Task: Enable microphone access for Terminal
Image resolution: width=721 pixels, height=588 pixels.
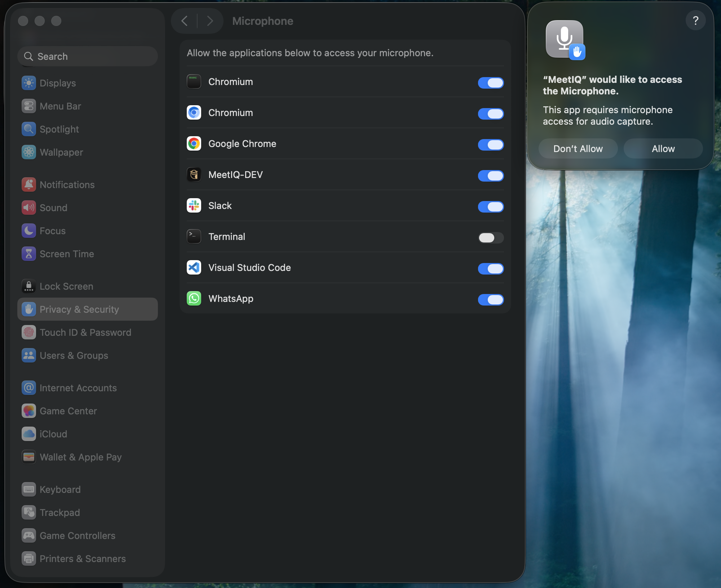Action: pyautogui.click(x=491, y=238)
